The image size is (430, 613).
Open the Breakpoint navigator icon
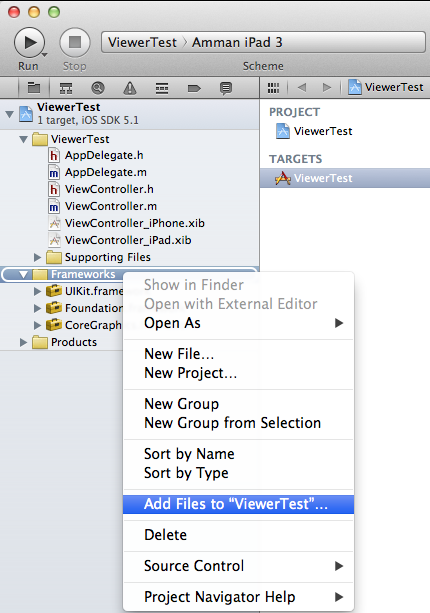(x=194, y=89)
